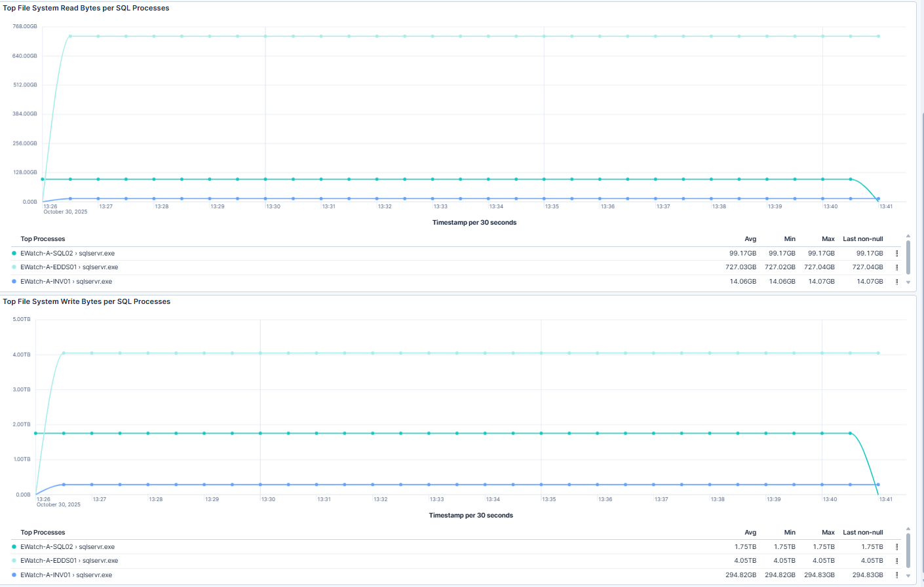Click the color swatch for EWatch-A-EDDS01 read series
The width and height of the screenshot is (924, 587).
pyautogui.click(x=12, y=267)
